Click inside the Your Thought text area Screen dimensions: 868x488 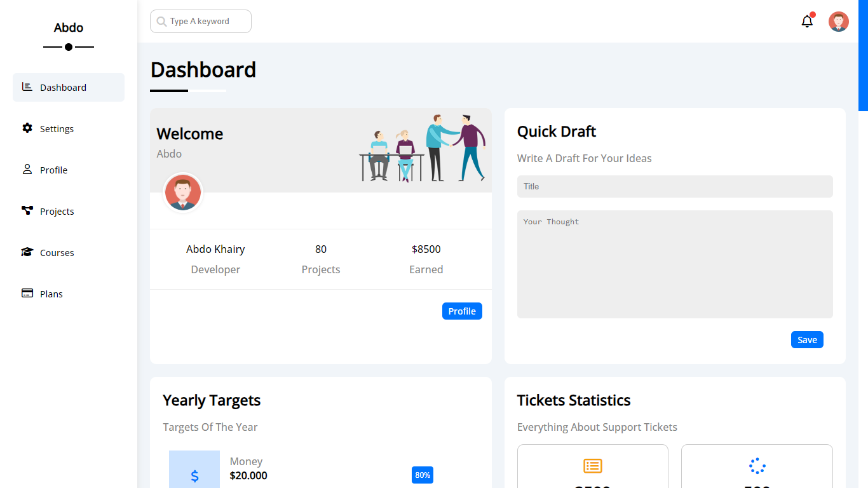click(675, 264)
